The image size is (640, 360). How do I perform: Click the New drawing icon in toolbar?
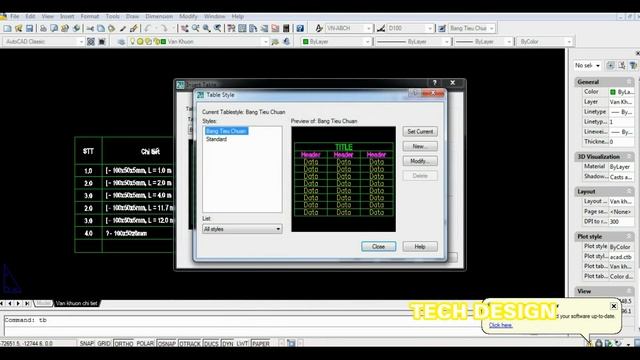click(7, 28)
